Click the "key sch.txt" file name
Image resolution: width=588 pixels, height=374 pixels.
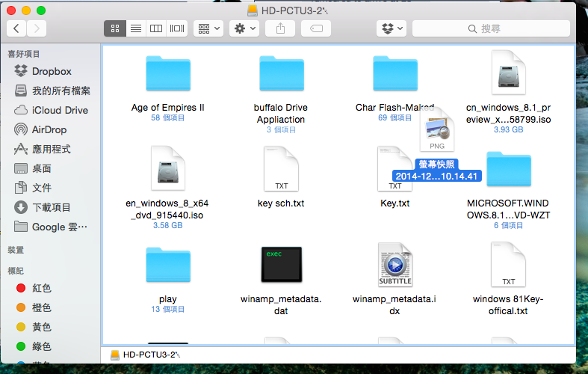(281, 203)
